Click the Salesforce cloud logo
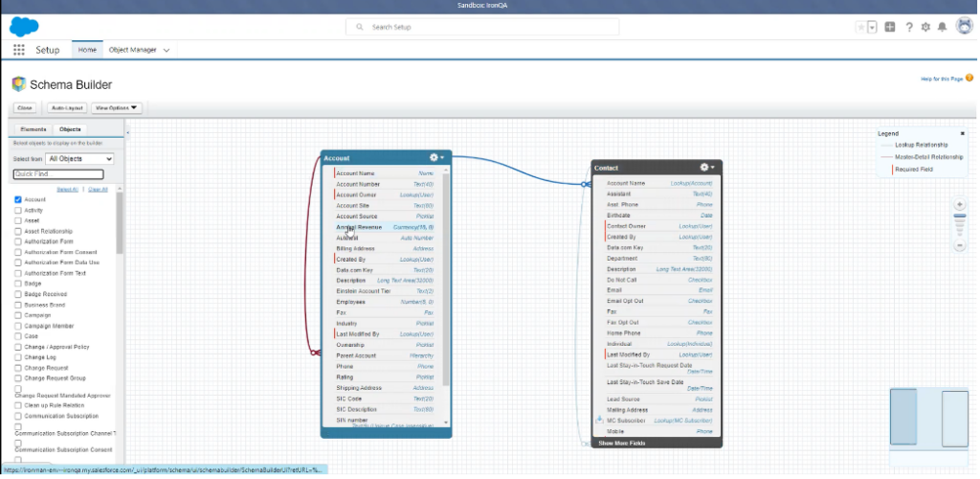The image size is (980, 479). click(x=24, y=27)
